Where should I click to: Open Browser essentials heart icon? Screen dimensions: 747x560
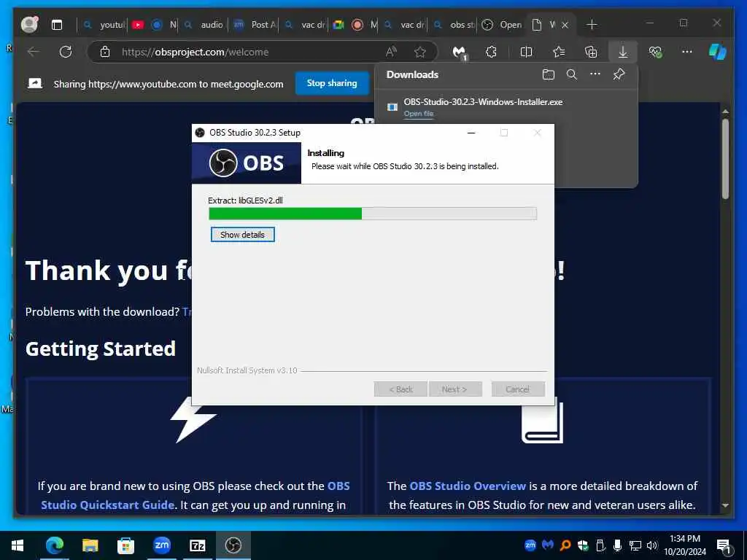(656, 52)
